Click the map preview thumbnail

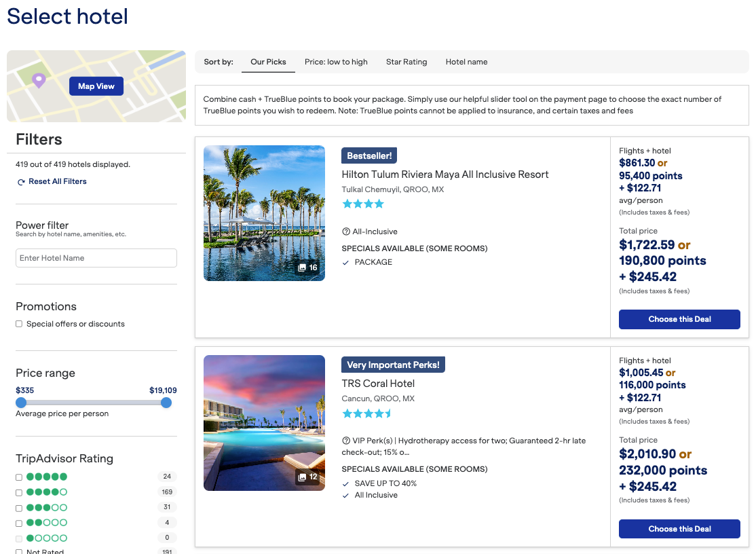click(96, 86)
